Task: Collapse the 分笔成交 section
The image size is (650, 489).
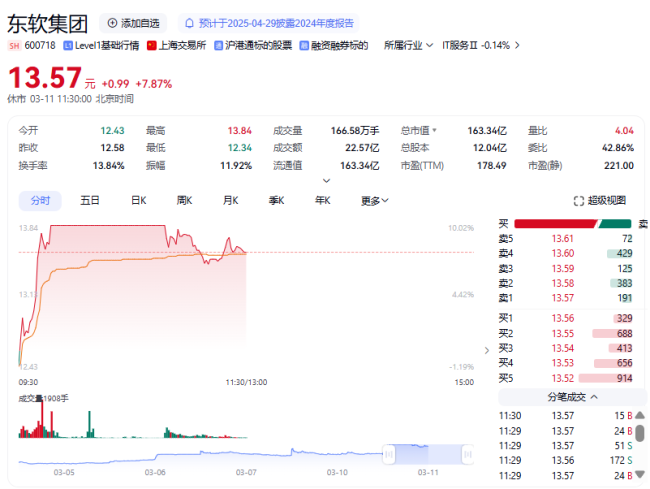Action: (x=572, y=397)
